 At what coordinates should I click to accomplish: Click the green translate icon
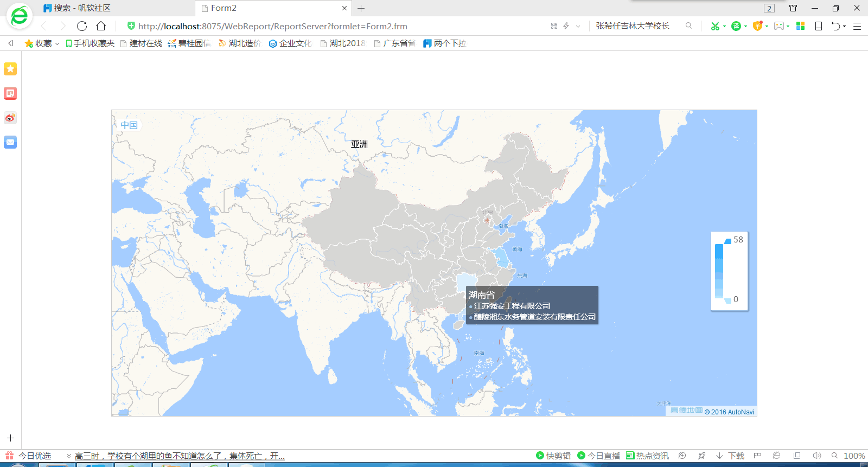coord(736,26)
